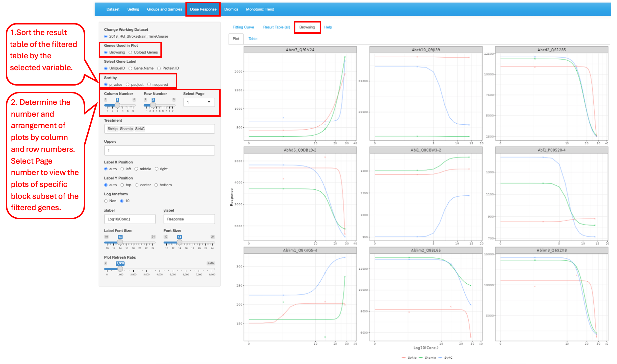This screenshot has height=364, width=617.
Task: Set Label Y Position to bottom
Action: (x=156, y=185)
